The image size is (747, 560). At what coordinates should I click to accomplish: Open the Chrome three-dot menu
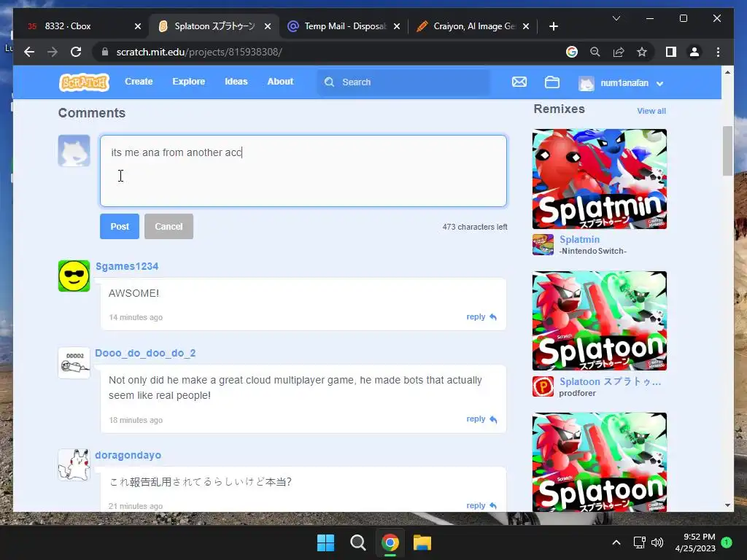[x=718, y=52]
